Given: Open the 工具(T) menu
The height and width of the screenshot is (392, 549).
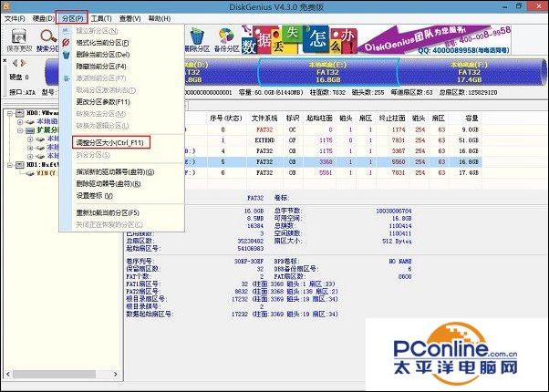Looking at the screenshot, I should click(x=101, y=18).
